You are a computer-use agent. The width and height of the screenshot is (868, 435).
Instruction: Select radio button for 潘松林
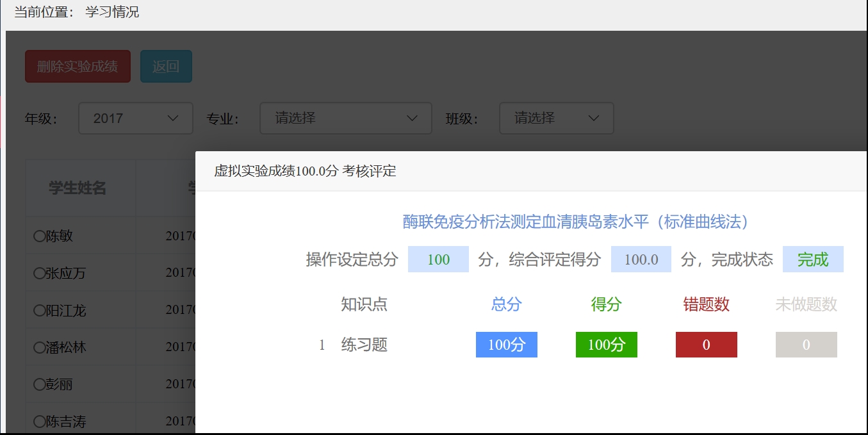39,347
